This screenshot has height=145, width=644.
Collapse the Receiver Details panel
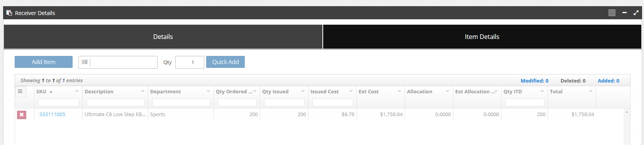point(624,13)
